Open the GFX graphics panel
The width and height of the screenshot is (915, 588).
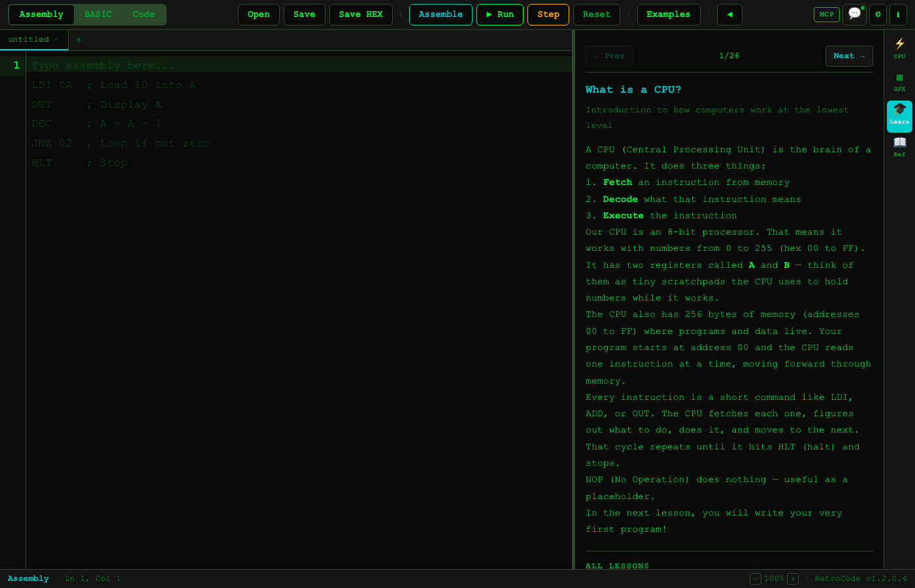[x=899, y=82]
